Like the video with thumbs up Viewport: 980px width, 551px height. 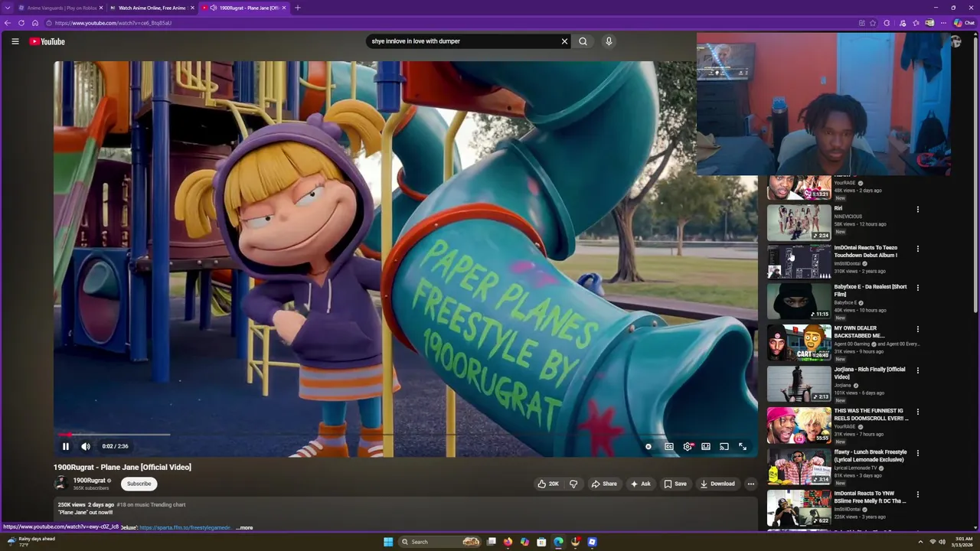(x=548, y=484)
